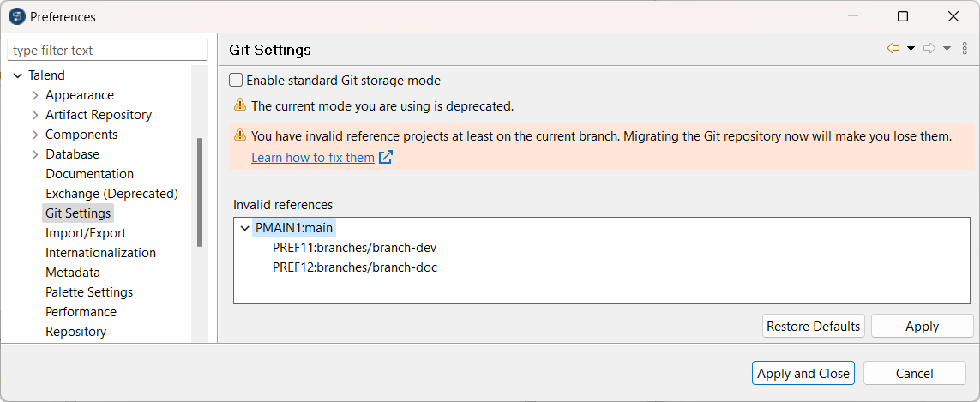This screenshot has width=980, height=402.
Task: Open the back history dropdown arrow
Action: click(911, 49)
